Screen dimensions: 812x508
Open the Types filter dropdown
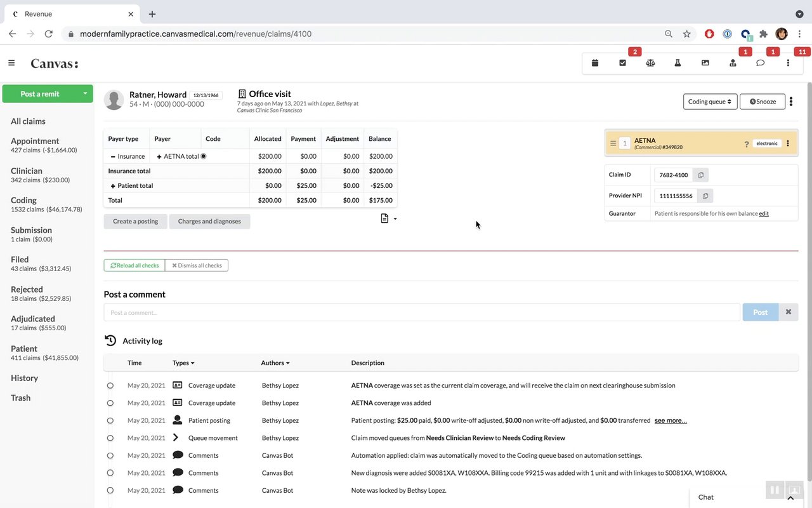pyautogui.click(x=183, y=363)
